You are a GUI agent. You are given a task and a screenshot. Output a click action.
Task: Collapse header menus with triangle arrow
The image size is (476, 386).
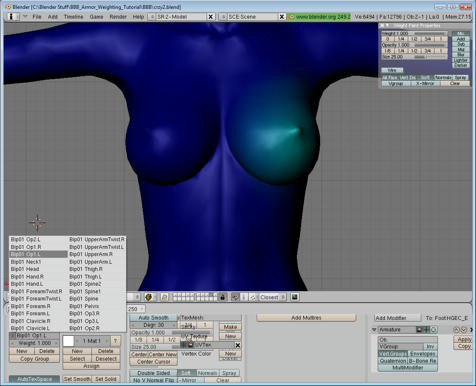click(25, 16)
